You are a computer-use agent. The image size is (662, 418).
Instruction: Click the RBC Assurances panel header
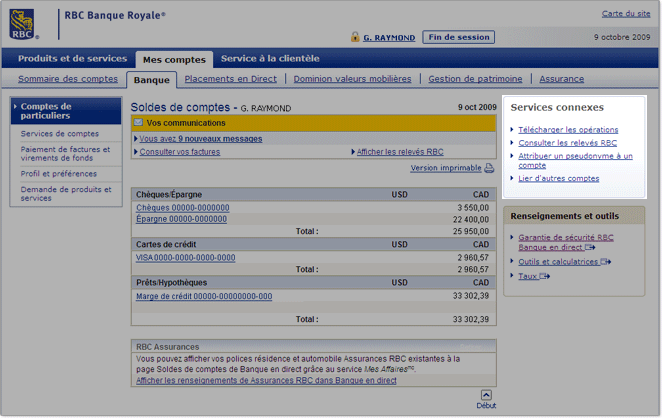tap(313, 346)
